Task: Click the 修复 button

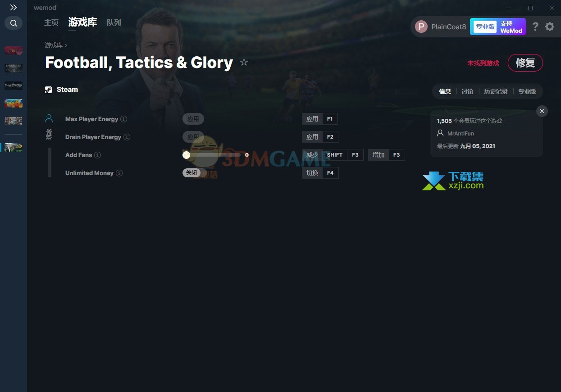Action: 525,63
